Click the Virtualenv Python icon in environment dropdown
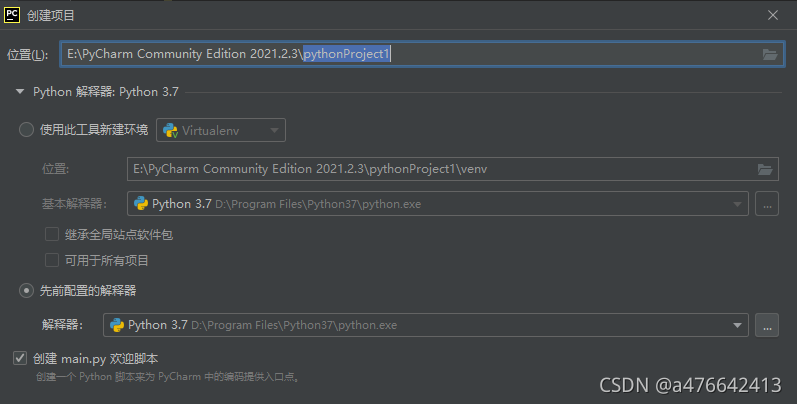Screen dimensions: 797x404 point(170,131)
